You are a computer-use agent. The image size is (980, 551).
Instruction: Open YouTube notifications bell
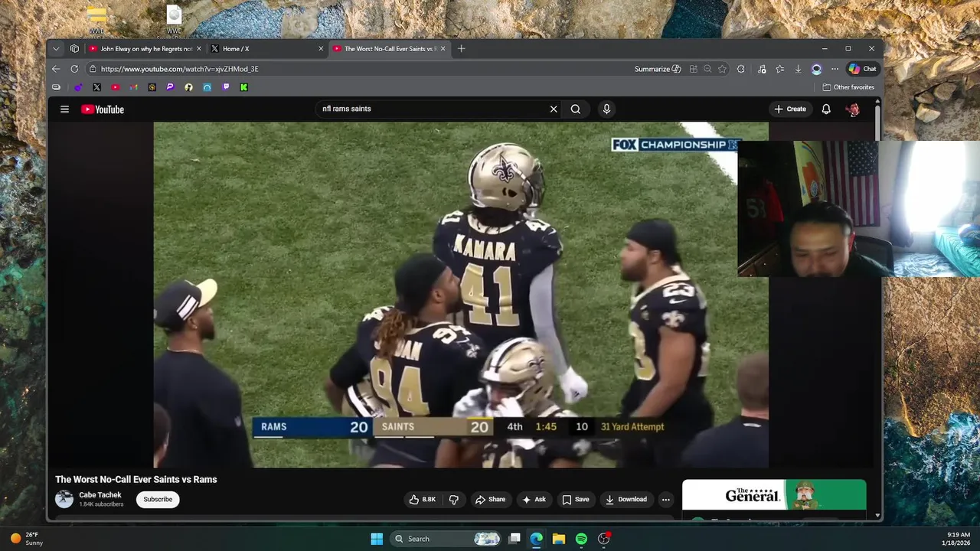click(x=826, y=109)
